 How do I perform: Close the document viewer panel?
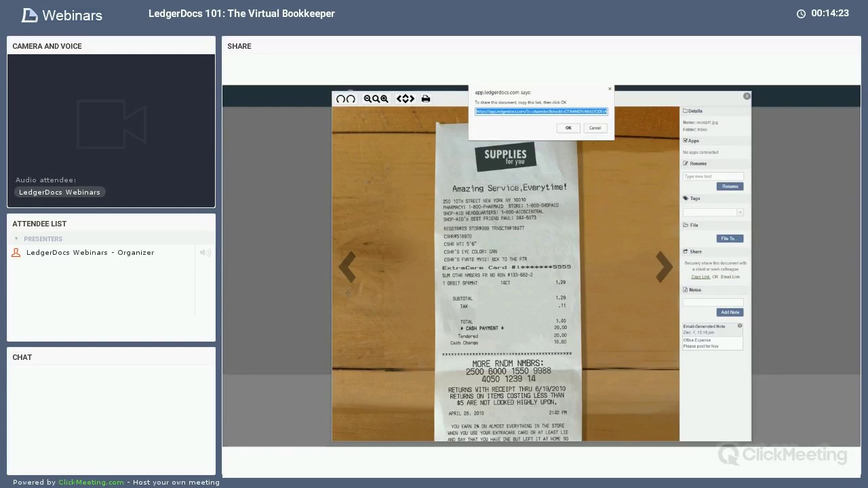click(747, 96)
